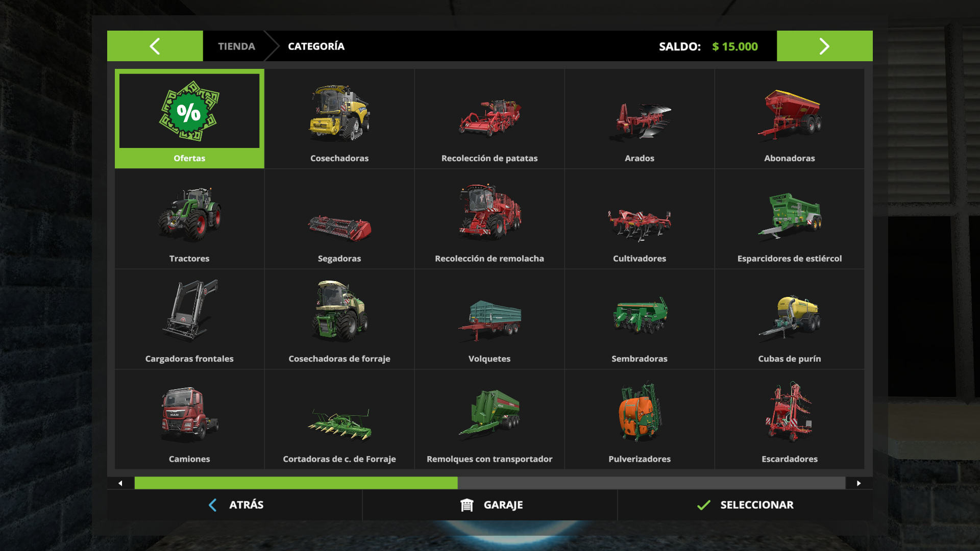The height and width of the screenshot is (551, 980).
Task: Click the scrollbar right arrow
Action: point(859,483)
